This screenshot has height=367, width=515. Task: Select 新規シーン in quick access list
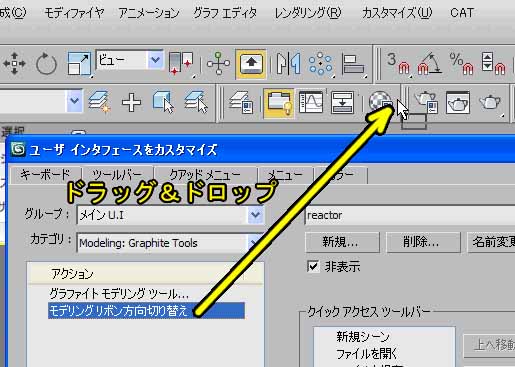pyautogui.click(x=363, y=336)
